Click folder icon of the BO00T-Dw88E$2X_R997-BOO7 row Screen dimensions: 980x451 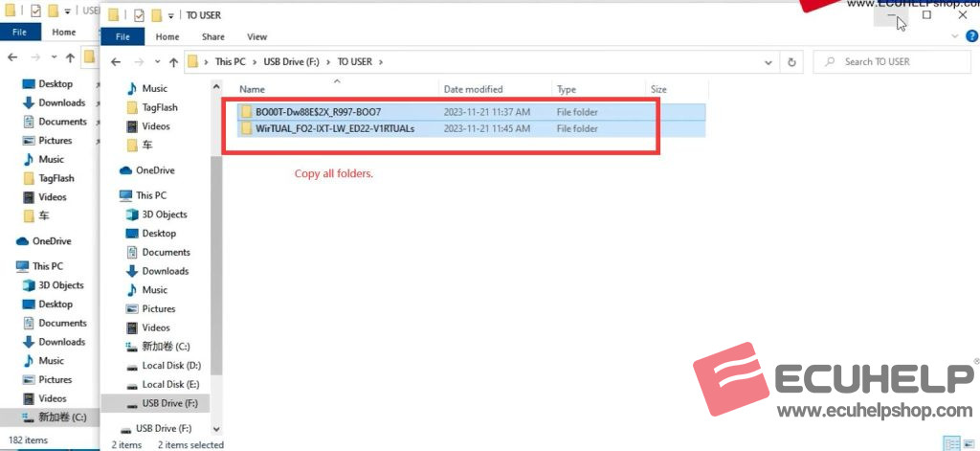pos(246,112)
